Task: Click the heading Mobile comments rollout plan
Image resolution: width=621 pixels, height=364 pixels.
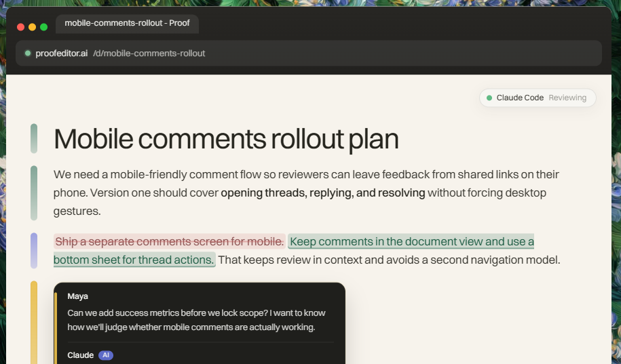Action: [226, 139]
